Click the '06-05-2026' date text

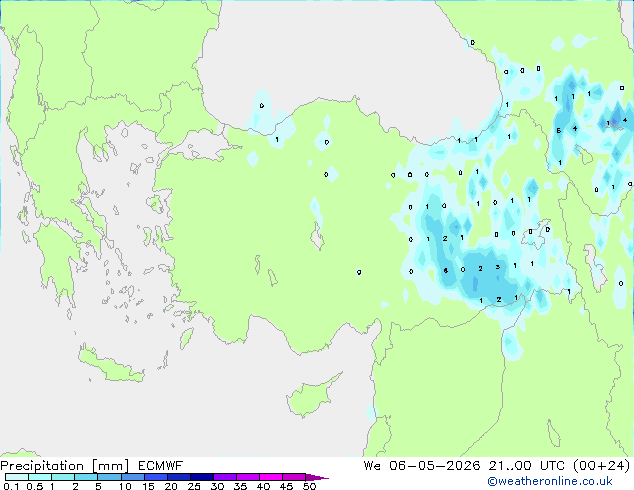435,466
